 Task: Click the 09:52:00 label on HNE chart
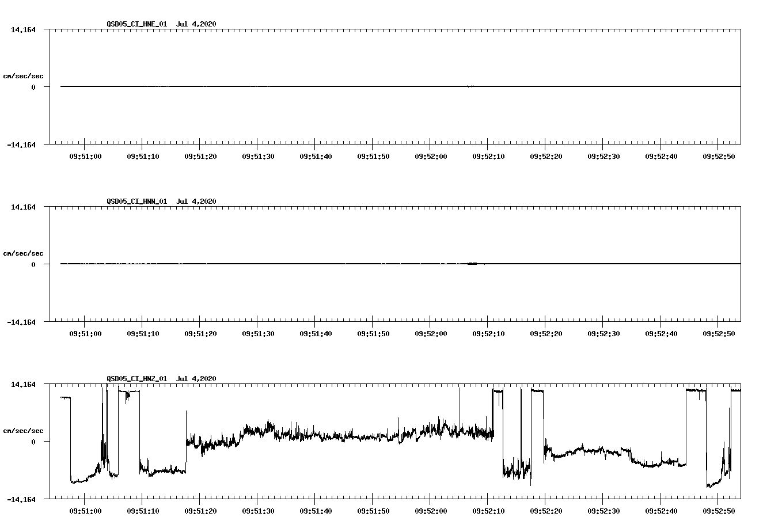(431, 156)
